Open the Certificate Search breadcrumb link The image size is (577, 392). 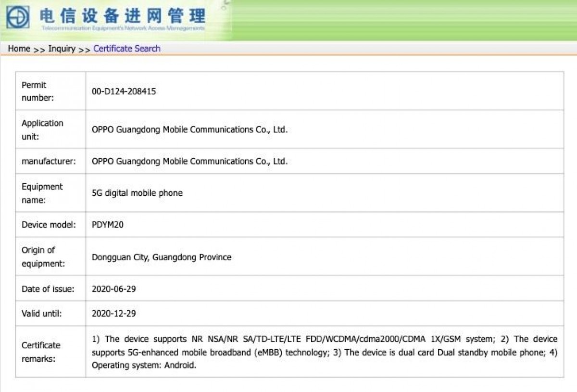[x=127, y=49]
